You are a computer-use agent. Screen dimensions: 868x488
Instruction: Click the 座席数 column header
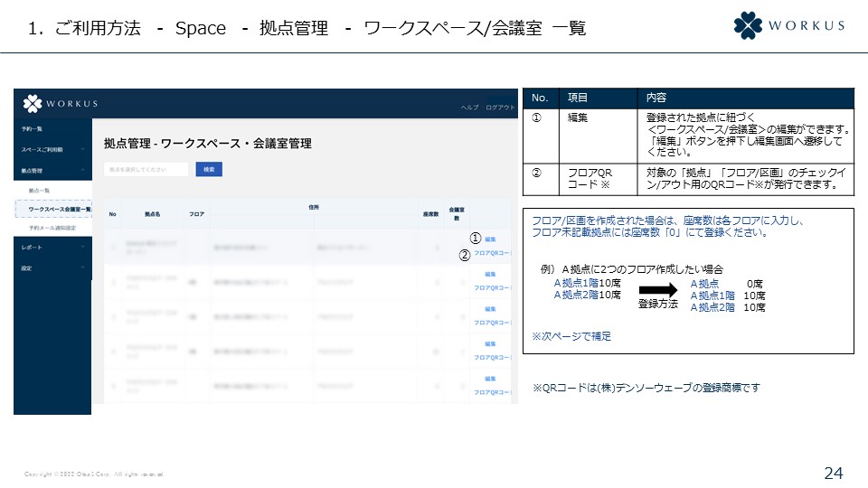pos(430,214)
